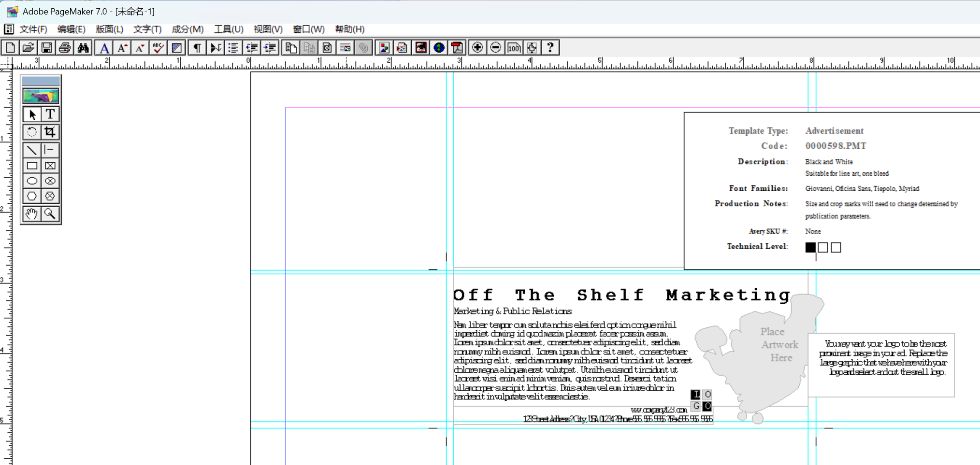Open the Indents/Tabs icon
The image size is (980, 465).
pyautogui.click(x=216, y=47)
